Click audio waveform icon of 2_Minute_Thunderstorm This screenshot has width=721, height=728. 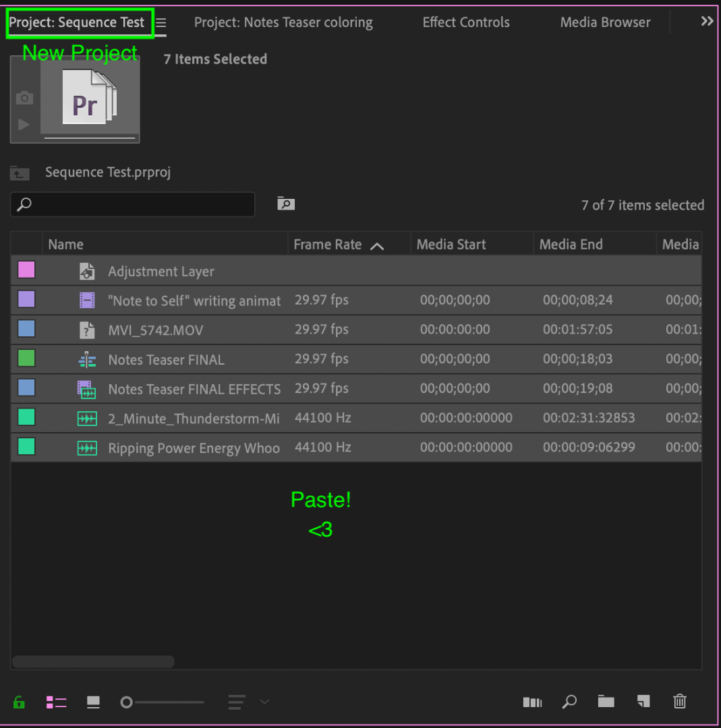pyautogui.click(x=87, y=419)
